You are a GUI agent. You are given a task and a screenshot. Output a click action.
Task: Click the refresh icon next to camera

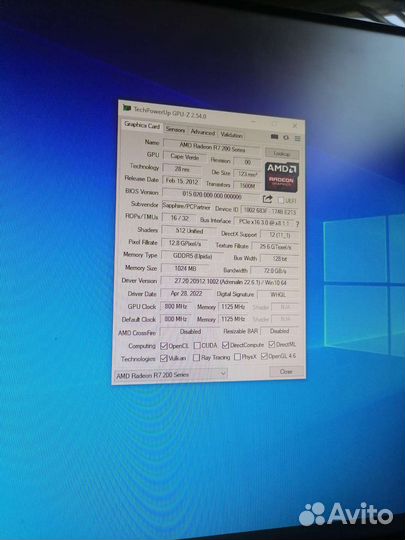coord(286,137)
